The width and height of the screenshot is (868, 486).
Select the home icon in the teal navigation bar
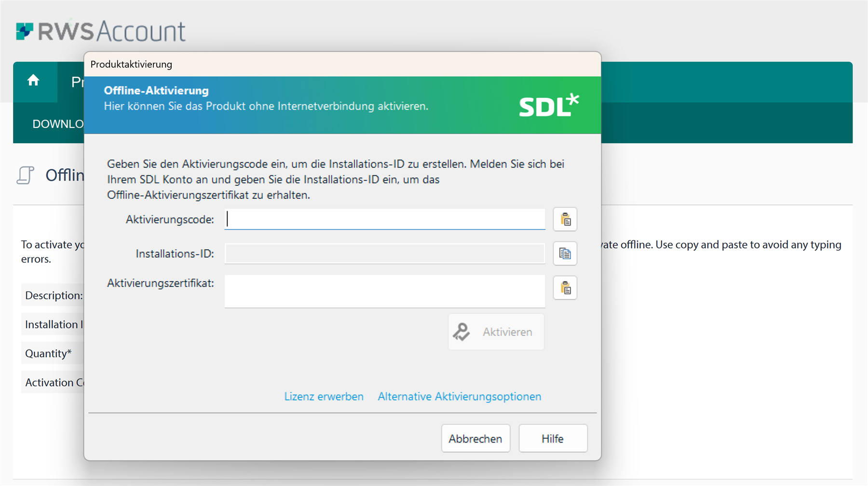[x=33, y=81]
